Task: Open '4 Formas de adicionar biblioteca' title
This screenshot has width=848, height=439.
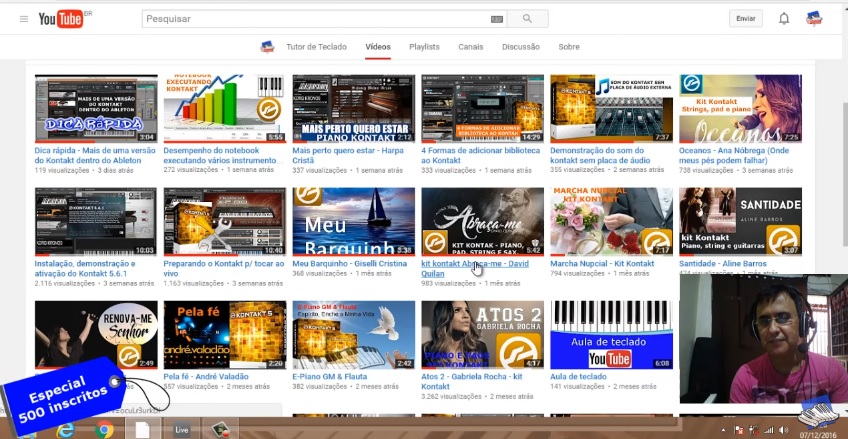Action: click(480, 155)
